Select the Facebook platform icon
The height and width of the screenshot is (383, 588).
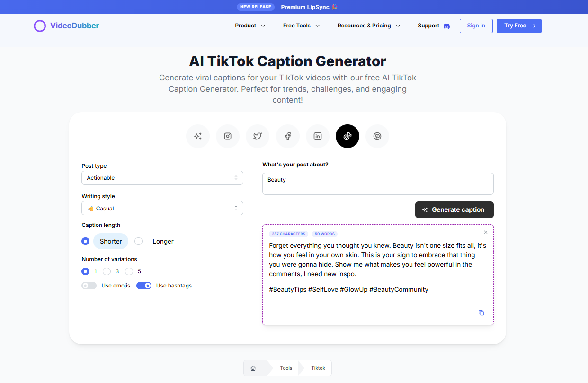coord(288,136)
